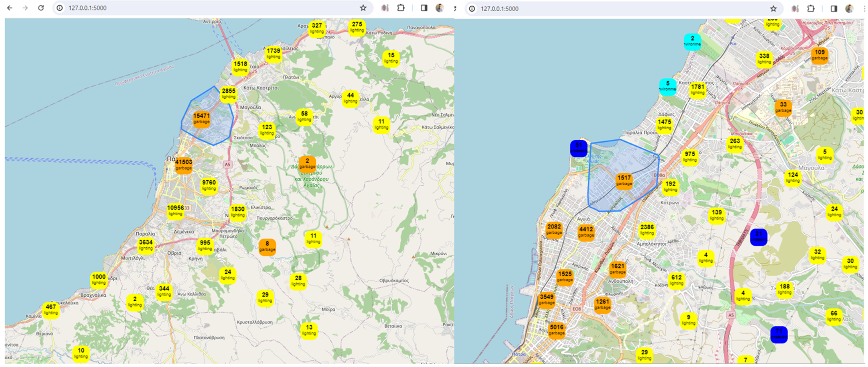
Task: Open extensions puzzle icon in left browser
Action: point(401,8)
